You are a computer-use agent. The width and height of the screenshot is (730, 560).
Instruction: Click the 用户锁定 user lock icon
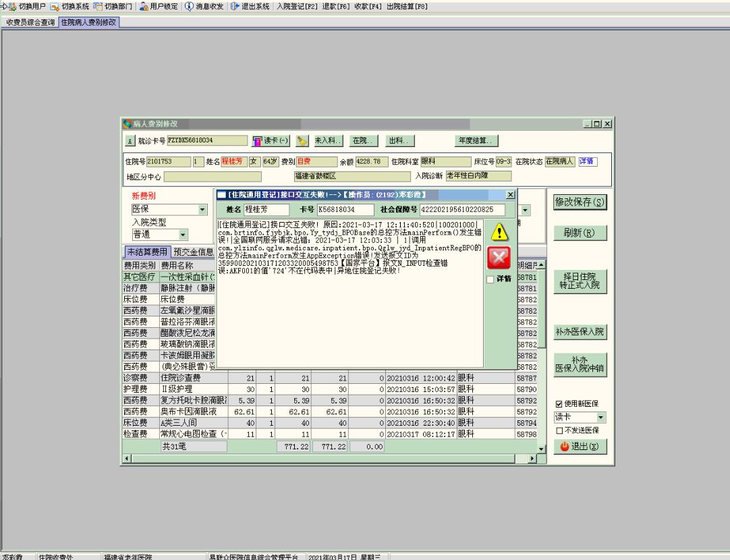tap(144, 7)
